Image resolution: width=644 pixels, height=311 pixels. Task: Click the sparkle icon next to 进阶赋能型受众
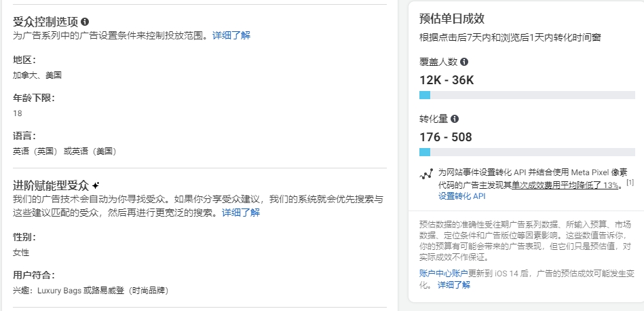(x=96, y=185)
